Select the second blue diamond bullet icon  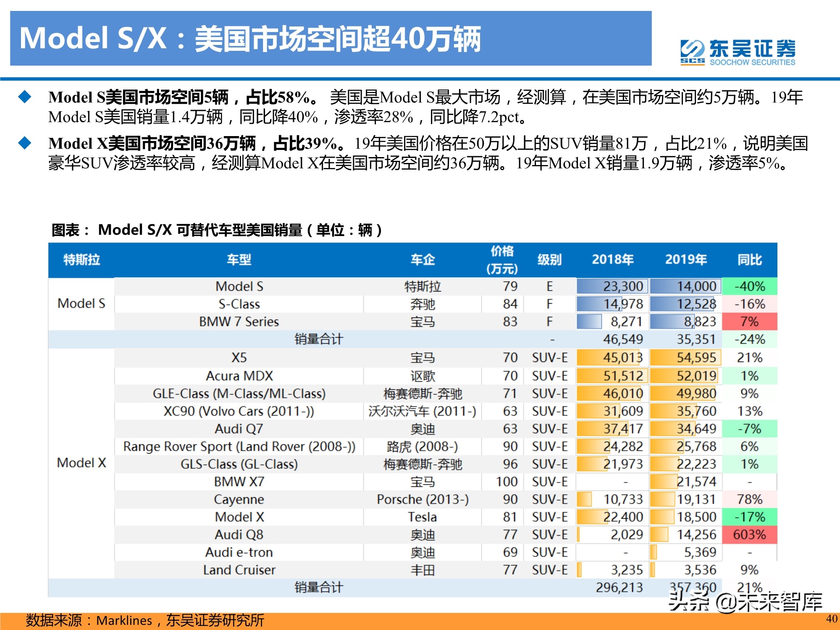point(26,143)
